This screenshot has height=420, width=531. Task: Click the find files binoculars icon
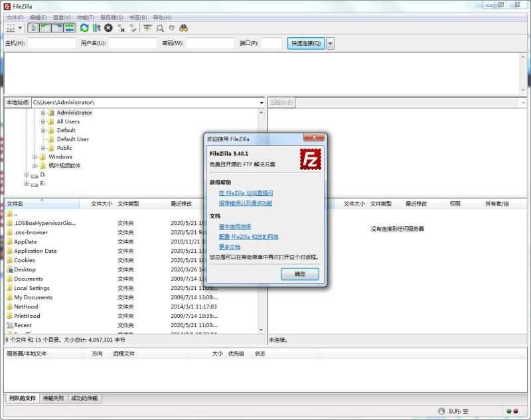point(184,28)
